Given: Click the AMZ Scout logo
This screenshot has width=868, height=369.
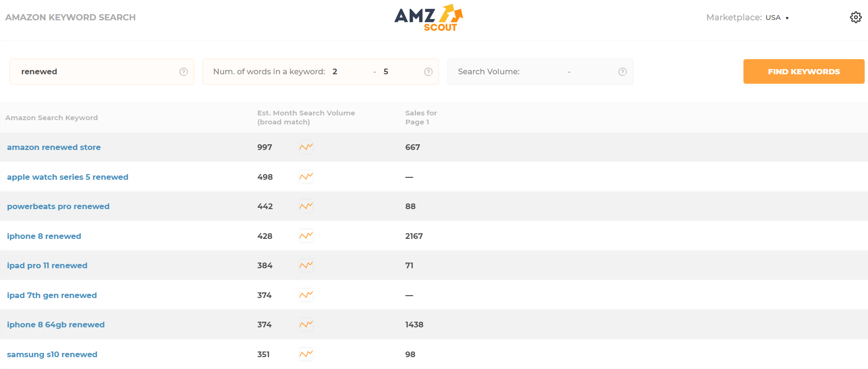Looking at the screenshot, I should 428,18.
